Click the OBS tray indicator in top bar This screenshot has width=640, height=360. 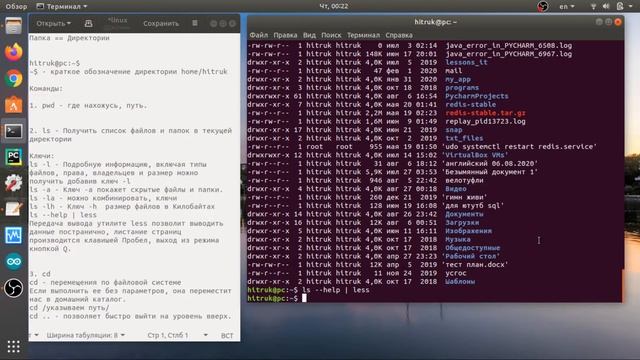coord(542,6)
